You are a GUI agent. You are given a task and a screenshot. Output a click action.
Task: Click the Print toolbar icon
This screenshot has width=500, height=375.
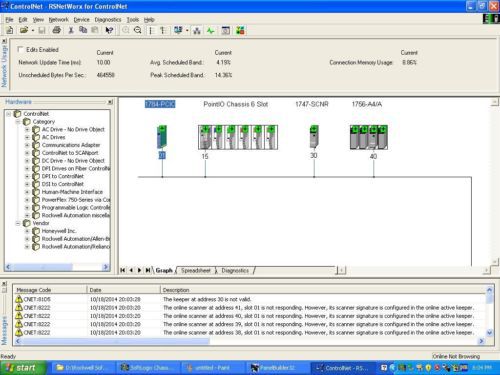[57, 31]
